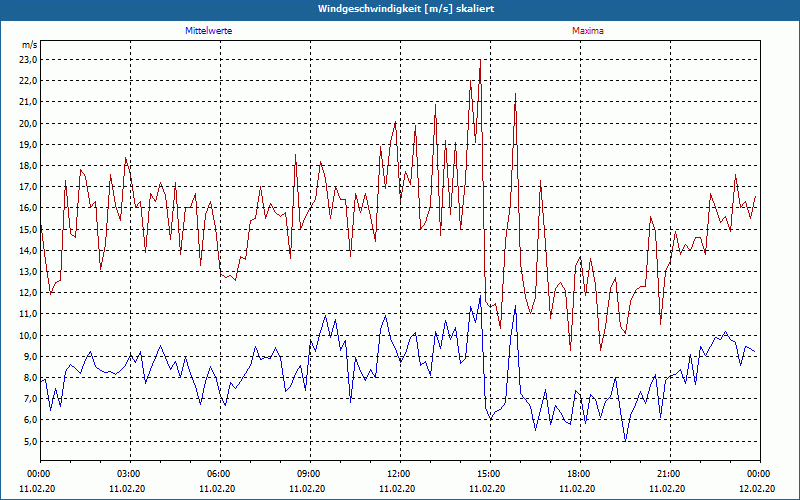Click the 21:00 time axis label
This screenshot has width=800, height=500.
(x=670, y=474)
